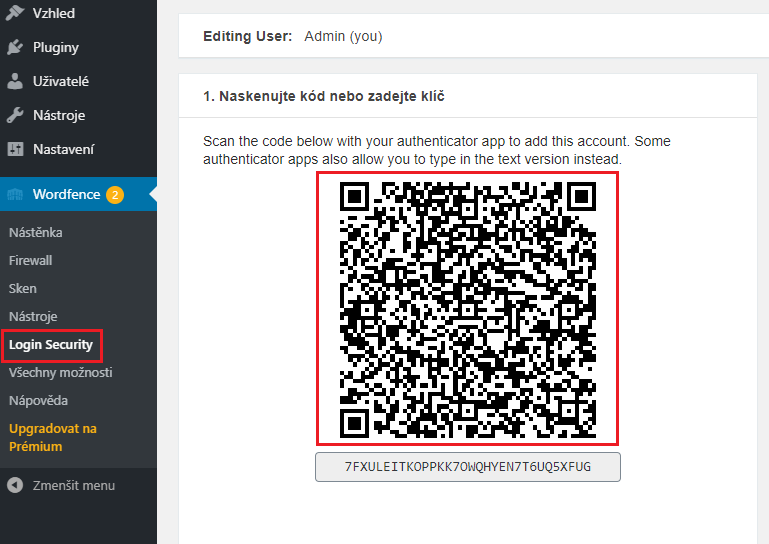
Task: Click the Pluginy plug icon
Action: pos(15,47)
